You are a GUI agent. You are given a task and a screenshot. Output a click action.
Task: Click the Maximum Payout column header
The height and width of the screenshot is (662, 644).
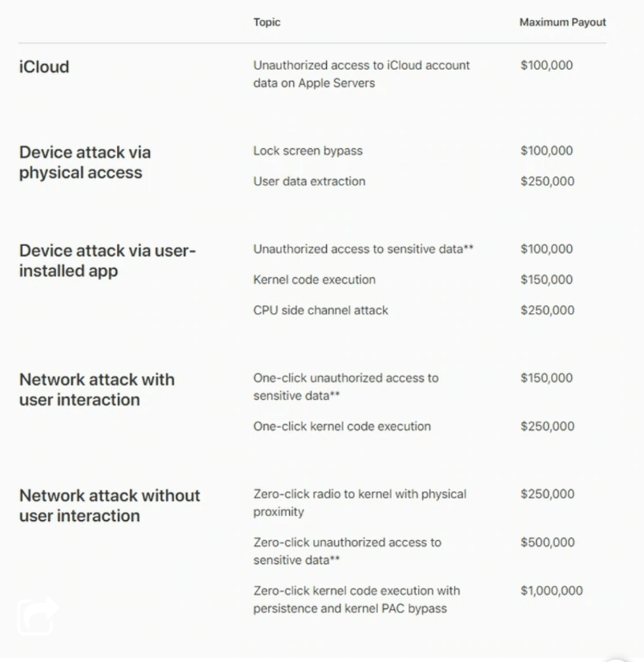(562, 22)
